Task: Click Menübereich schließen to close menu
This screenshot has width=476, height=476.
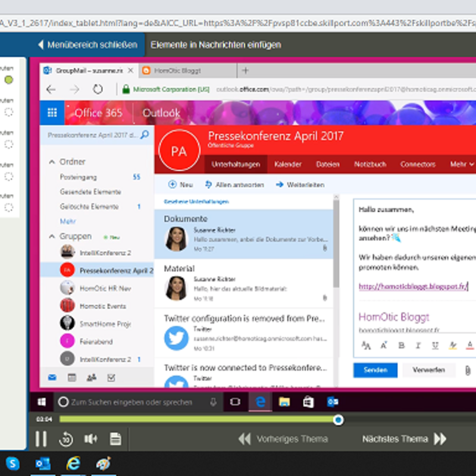Action: [87, 45]
